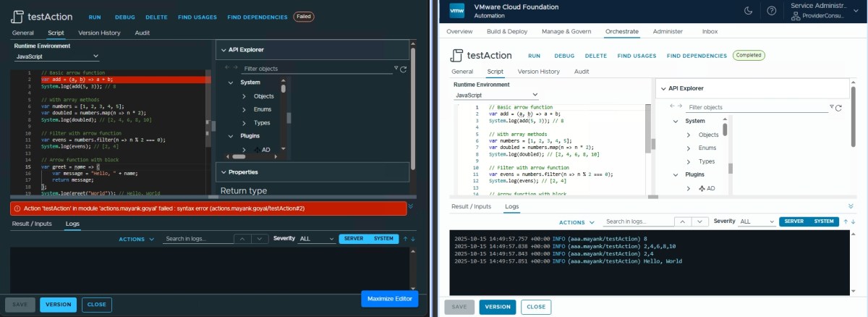Click the organization icon beside ProviderConsu

796,15
